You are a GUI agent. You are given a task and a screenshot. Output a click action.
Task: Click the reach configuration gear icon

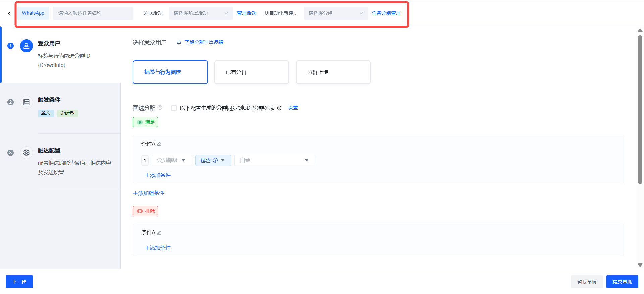pyautogui.click(x=26, y=153)
